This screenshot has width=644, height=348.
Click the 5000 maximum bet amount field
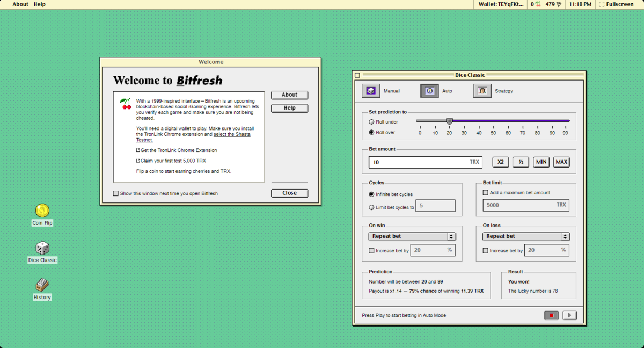[526, 205]
